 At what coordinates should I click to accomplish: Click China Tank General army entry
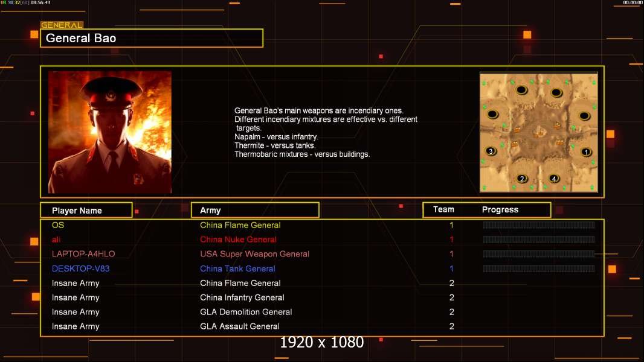(x=237, y=268)
